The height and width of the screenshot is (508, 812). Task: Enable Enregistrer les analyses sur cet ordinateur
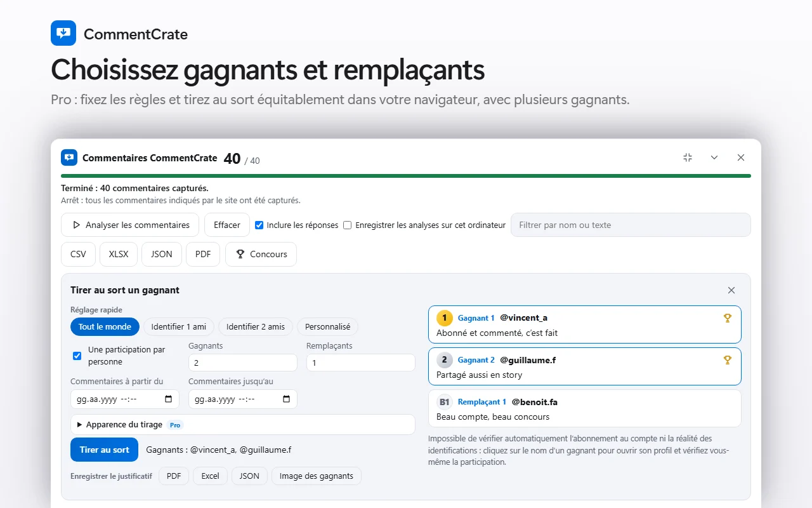pyautogui.click(x=348, y=225)
